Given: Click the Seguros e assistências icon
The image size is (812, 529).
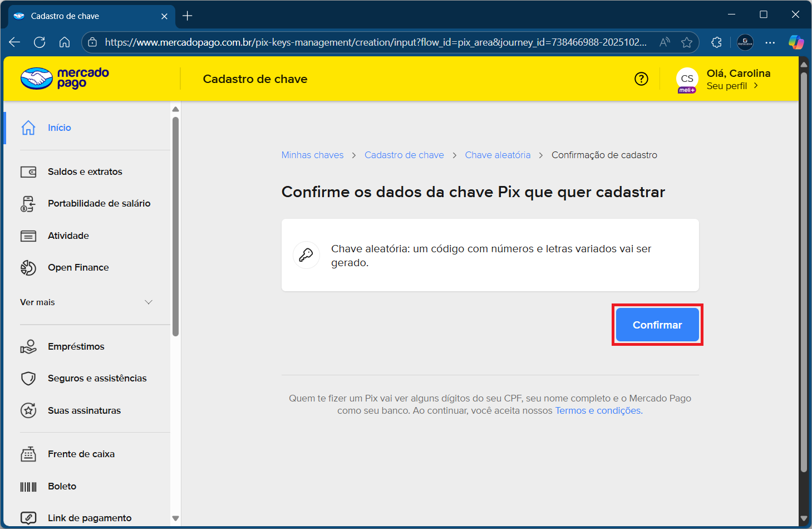Looking at the screenshot, I should tap(28, 378).
